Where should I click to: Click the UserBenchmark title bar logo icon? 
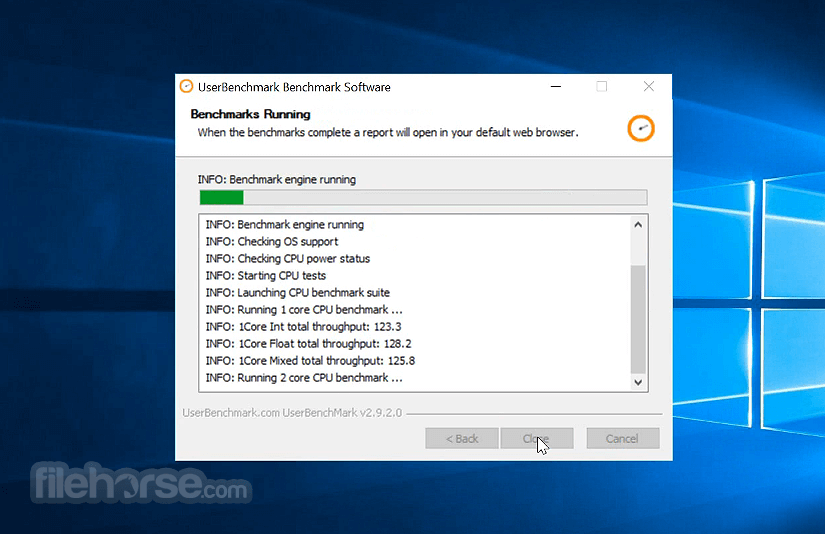[186, 86]
